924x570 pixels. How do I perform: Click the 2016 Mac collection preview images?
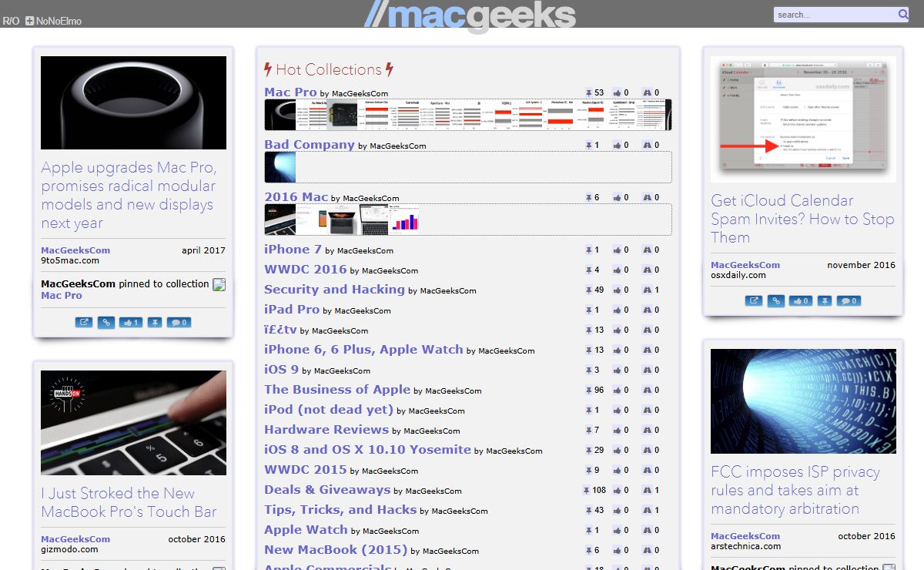tap(342, 219)
